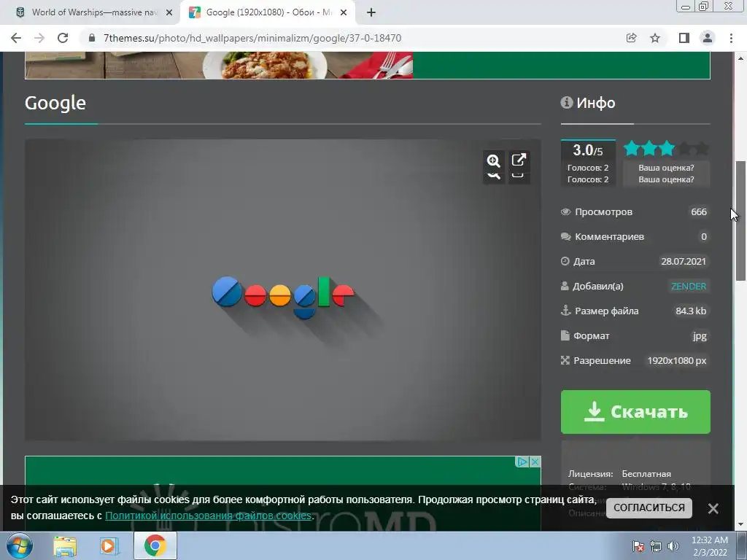Open the Windows Start menu
Screen dimensions: 747x560
click(19, 545)
